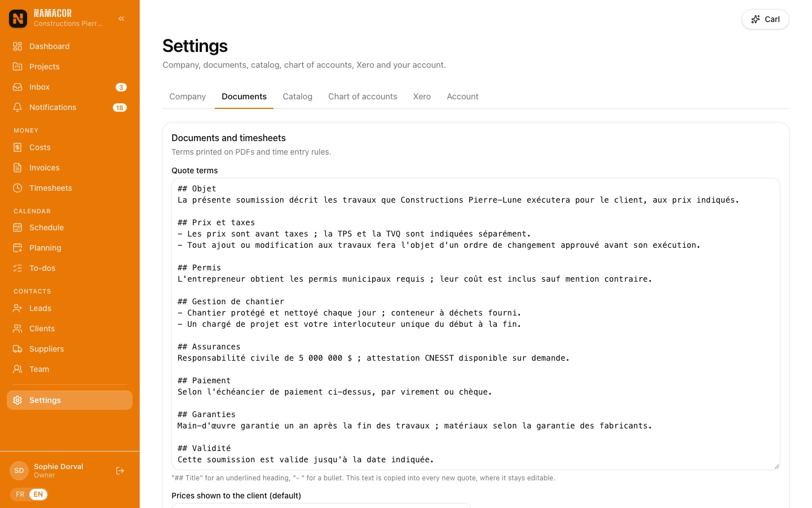
Task: Log out using the sign-out icon
Action: pyautogui.click(x=120, y=471)
